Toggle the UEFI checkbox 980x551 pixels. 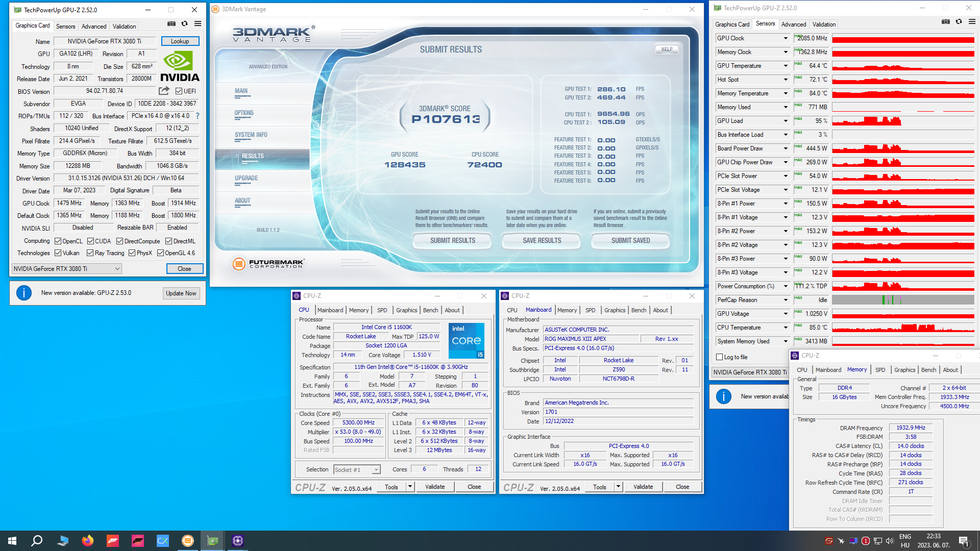pos(179,91)
